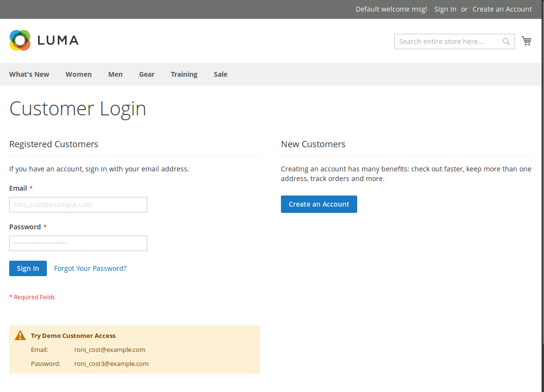Click the top bar Create an Account link
Viewport: 544px width, 392px height.
tap(502, 9)
